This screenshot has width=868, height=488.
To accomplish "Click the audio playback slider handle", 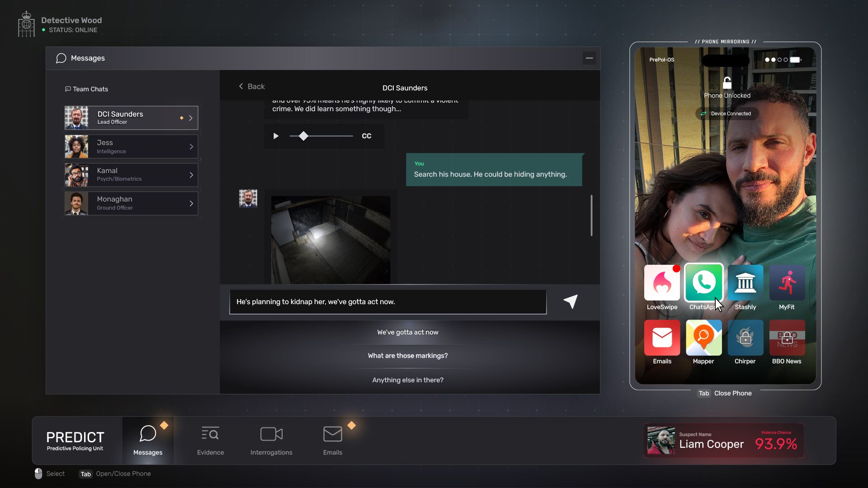I will (303, 136).
